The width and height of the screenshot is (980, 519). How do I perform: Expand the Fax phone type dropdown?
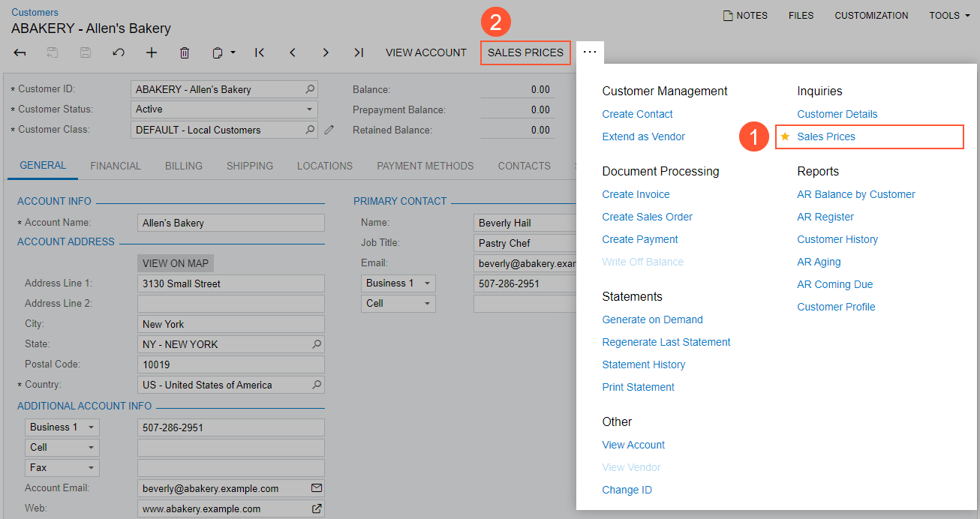pos(91,467)
